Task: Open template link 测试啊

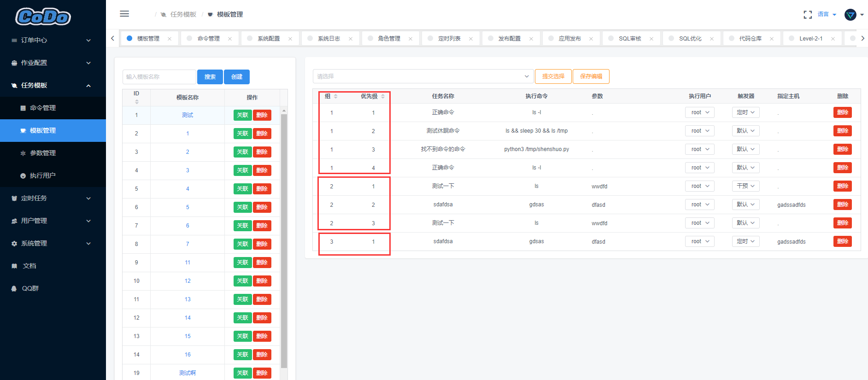Action: tap(188, 373)
